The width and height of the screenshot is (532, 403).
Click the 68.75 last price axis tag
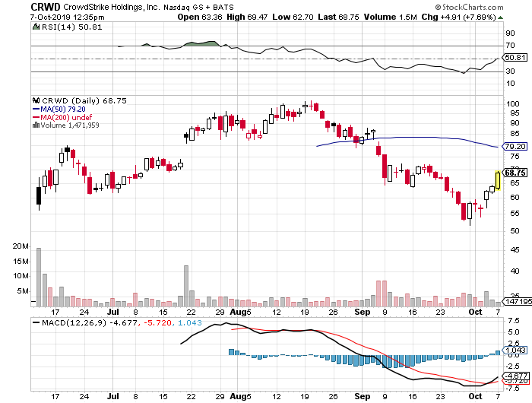515,173
